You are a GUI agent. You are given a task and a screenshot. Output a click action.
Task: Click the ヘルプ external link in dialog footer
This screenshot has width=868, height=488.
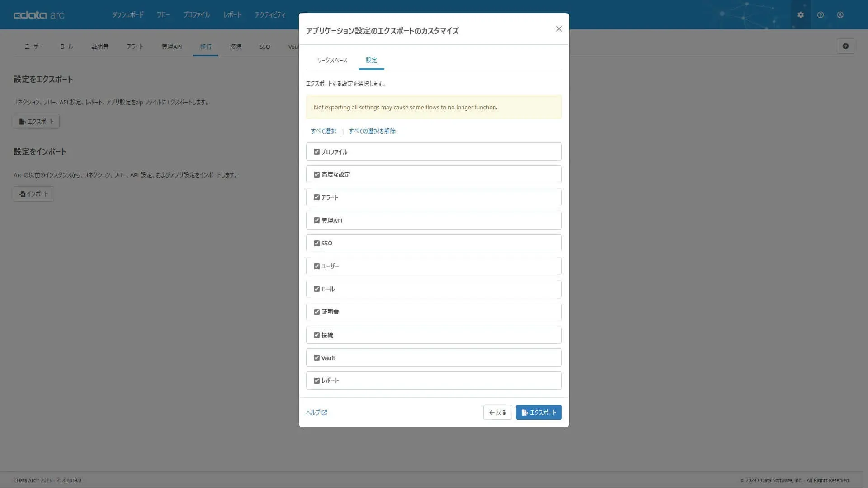coord(316,413)
